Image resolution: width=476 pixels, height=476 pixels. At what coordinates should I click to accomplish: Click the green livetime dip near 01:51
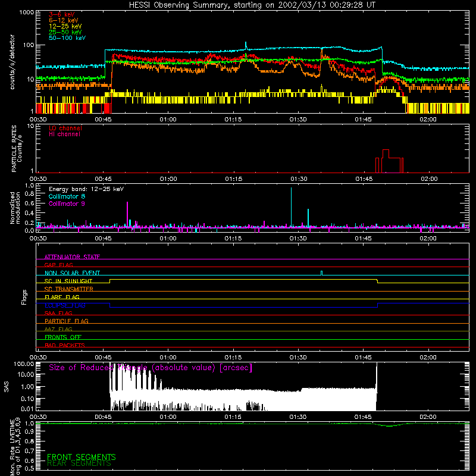[389, 425]
